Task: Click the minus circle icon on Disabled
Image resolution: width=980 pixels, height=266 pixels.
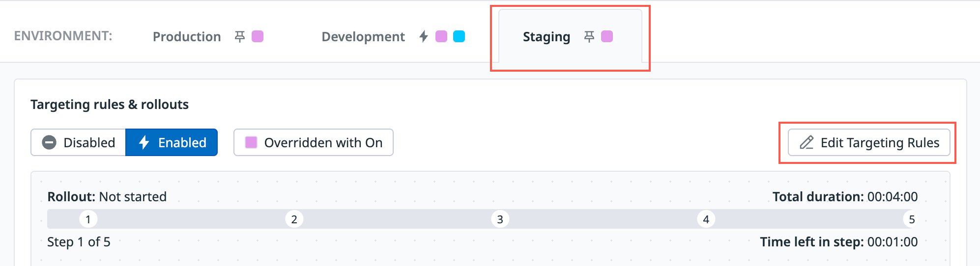Action: point(49,143)
